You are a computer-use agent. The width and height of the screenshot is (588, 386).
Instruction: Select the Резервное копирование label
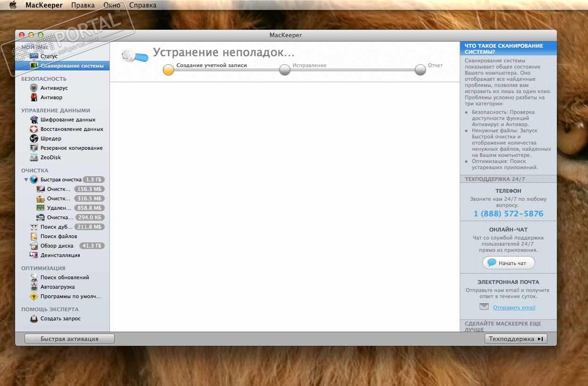click(72, 148)
